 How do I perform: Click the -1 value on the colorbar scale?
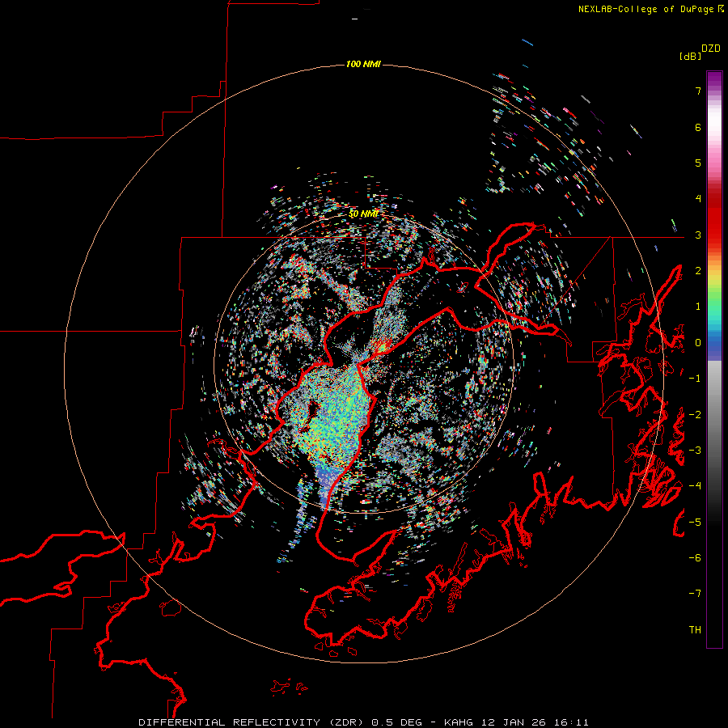click(x=695, y=379)
